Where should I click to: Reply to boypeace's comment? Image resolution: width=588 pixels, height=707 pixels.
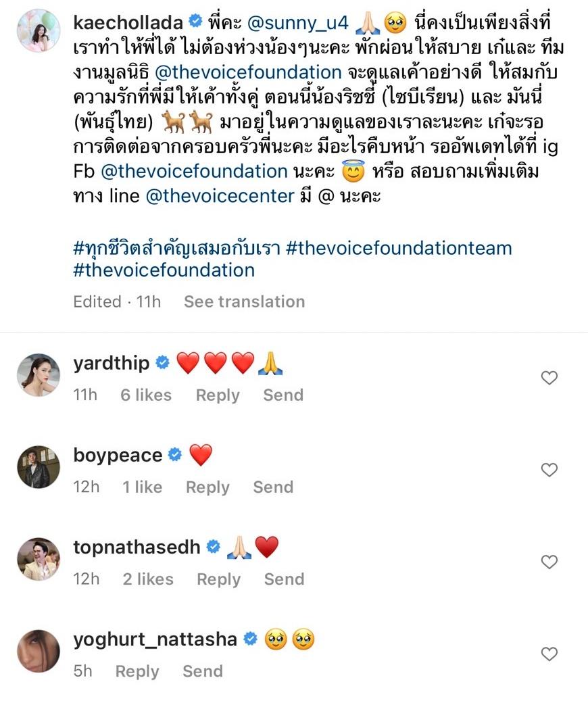click(x=207, y=487)
